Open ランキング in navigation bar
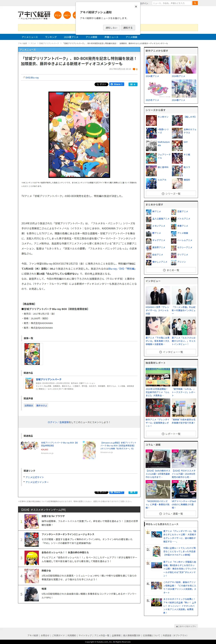 pyautogui.click(x=51, y=37)
